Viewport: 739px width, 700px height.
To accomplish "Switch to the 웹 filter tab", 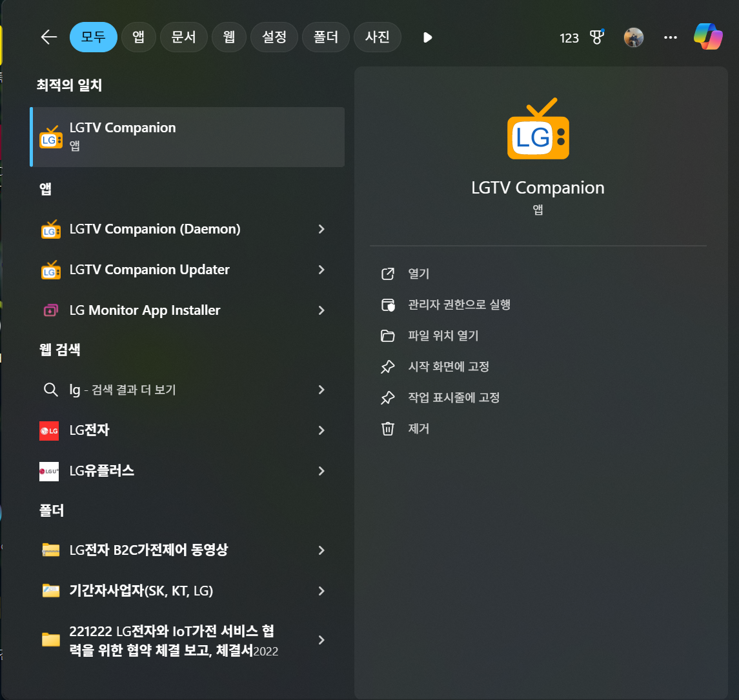I will [229, 37].
